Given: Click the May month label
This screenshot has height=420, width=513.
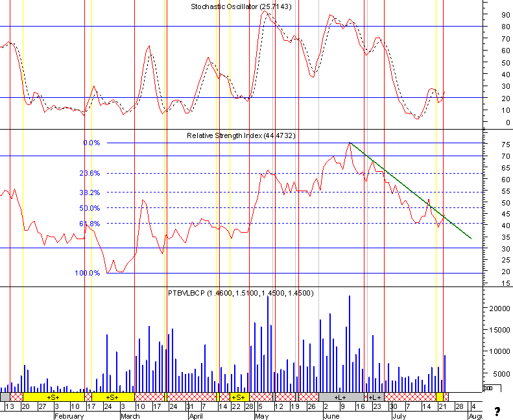Looking at the screenshot, I should 262,416.
